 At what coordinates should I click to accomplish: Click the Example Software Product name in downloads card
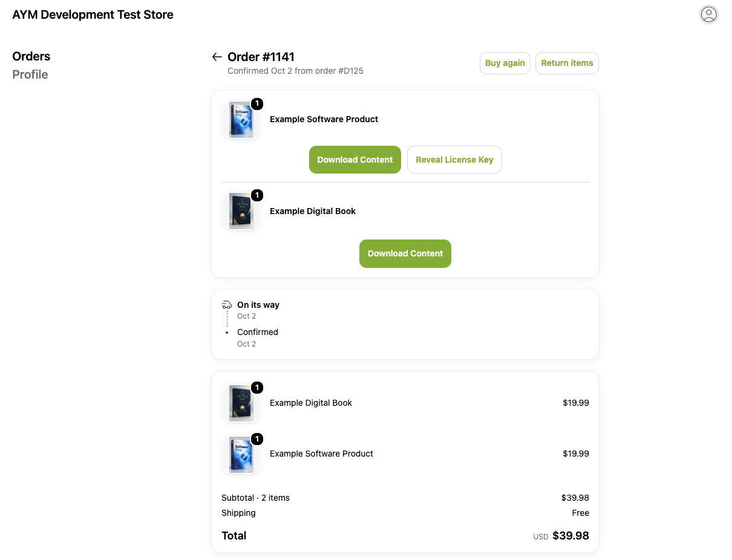click(x=324, y=119)
